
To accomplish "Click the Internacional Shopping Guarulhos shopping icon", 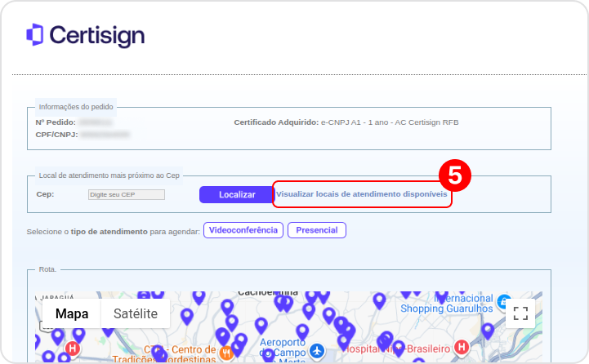I will tap(503, 301).
